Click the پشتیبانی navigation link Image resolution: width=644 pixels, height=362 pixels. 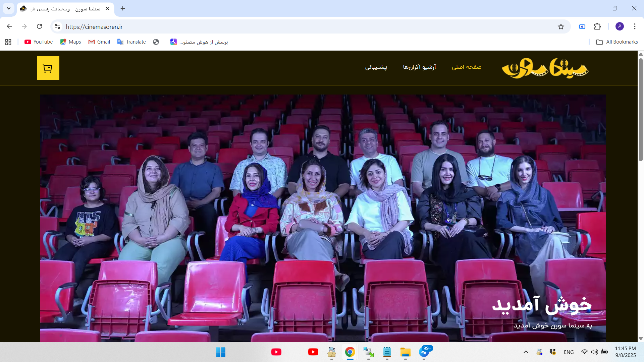pyautogui.click(x=376, y=67)
